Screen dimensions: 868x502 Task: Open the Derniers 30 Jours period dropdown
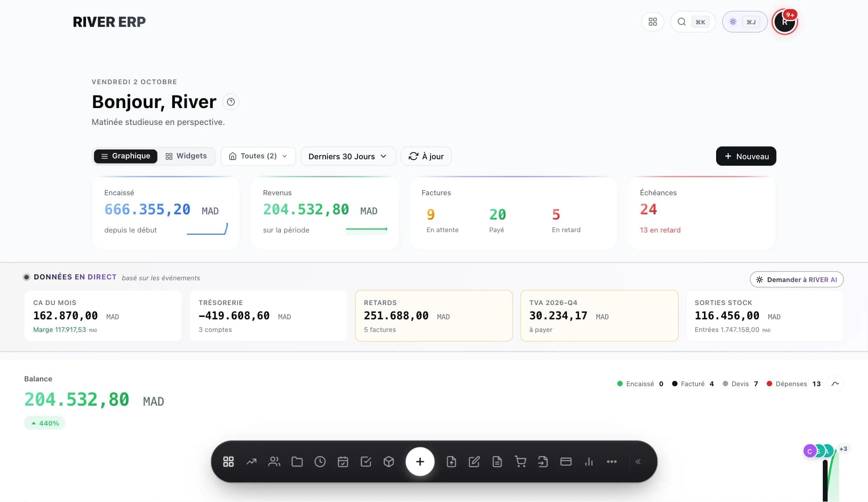point(348,156)
